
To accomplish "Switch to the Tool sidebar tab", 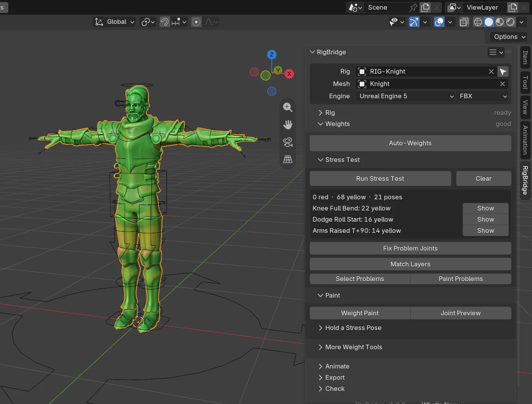I will point(525,82).
